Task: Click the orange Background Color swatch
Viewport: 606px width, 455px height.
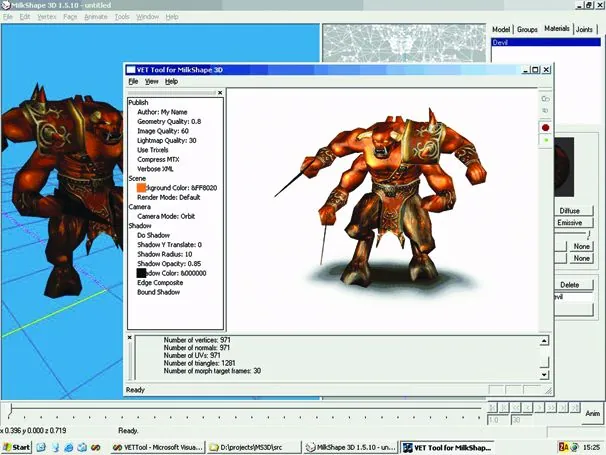Action: 141,188
